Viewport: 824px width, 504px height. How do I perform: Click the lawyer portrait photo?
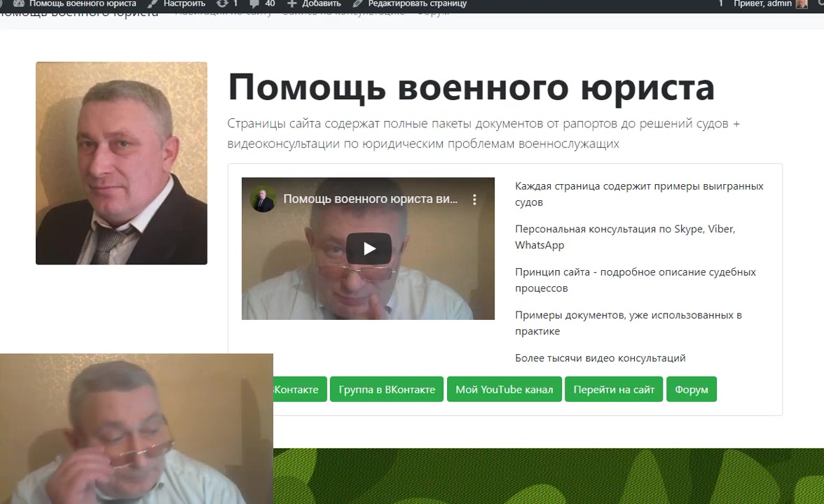pyautogui.click(x=121, y=163)
